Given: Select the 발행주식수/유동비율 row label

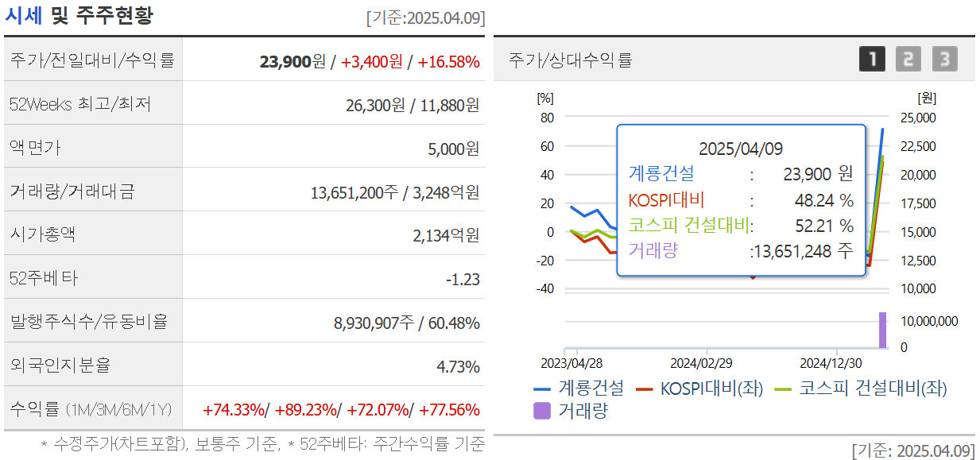Looking at the screenshot, I should [88, 322].
